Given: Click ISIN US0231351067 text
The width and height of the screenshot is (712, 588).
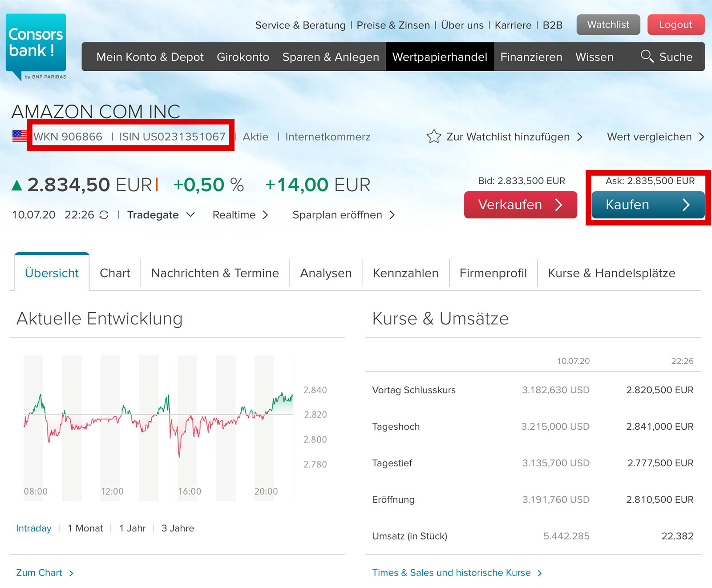Looking at the screenshot, I should tap(172, 137).
